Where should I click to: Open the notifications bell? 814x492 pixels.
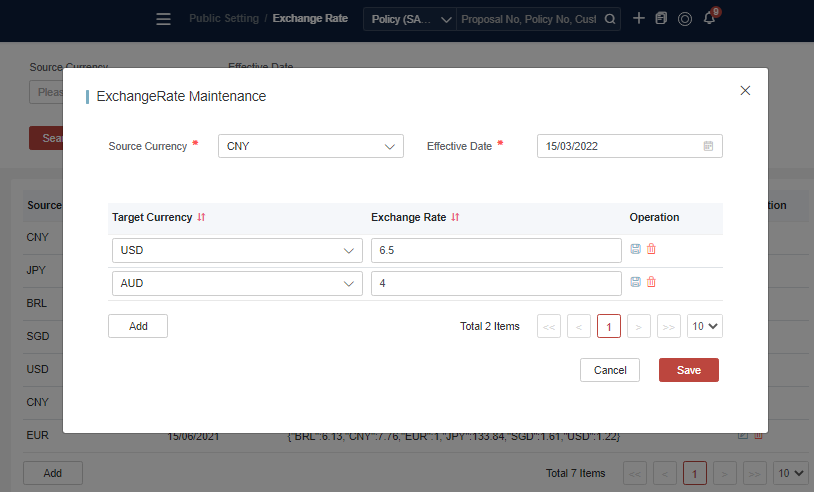point(709,19)
